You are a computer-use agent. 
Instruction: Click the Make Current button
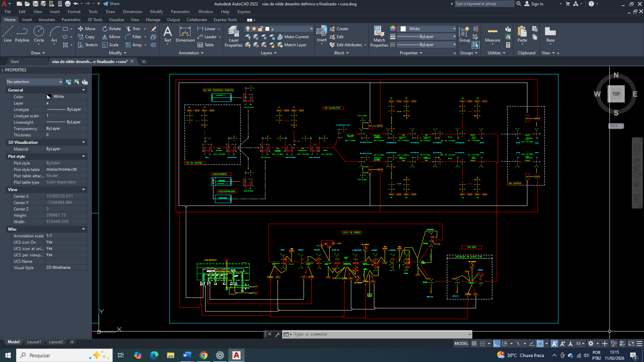point(293,37)
